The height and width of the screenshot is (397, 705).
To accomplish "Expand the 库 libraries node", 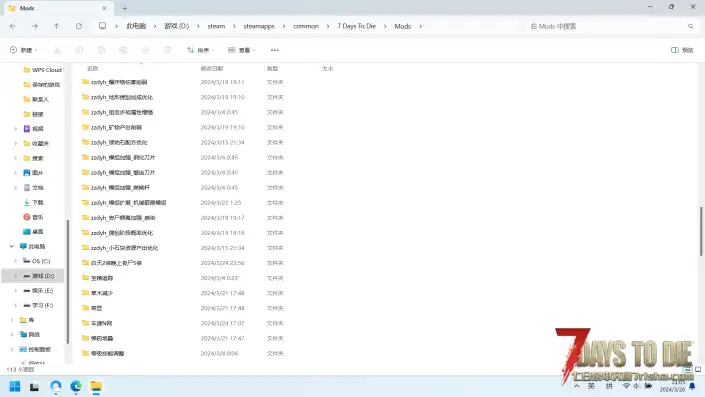I will click(12, 320).
